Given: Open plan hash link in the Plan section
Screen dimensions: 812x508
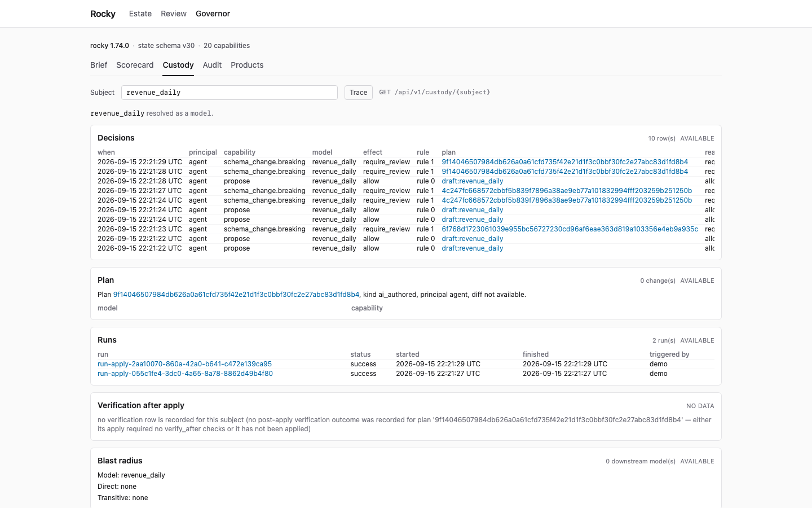Looking at the screenshot, I should tap(236, 295).
